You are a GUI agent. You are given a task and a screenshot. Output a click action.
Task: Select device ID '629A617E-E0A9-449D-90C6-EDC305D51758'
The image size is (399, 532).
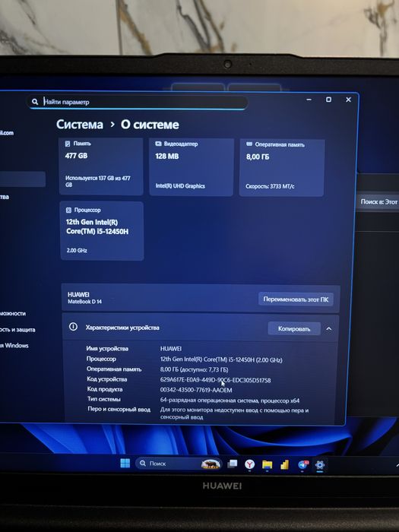coord(215,380)
